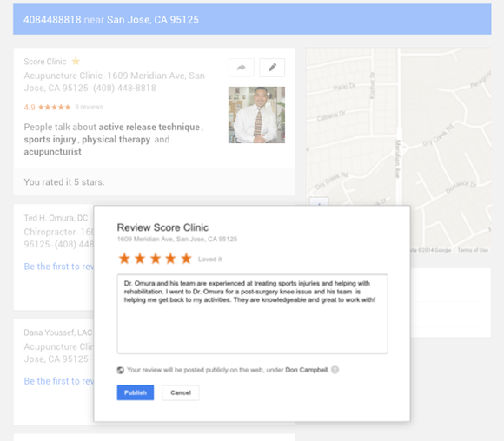Click the 'Loved it' rating label
This screenshot has width=504, height=441.
pyautogui.click(x=209, y=260)
